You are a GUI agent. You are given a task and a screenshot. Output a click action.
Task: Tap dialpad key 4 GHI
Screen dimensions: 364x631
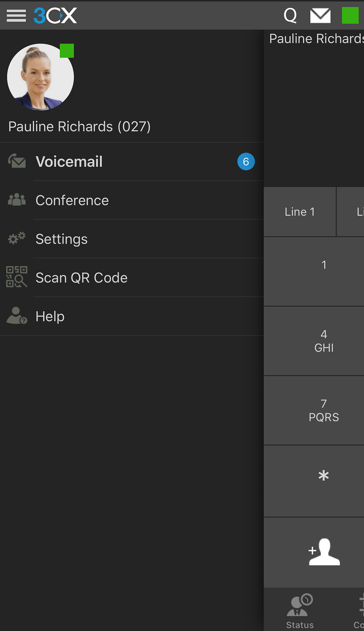[x=314, y=341]
